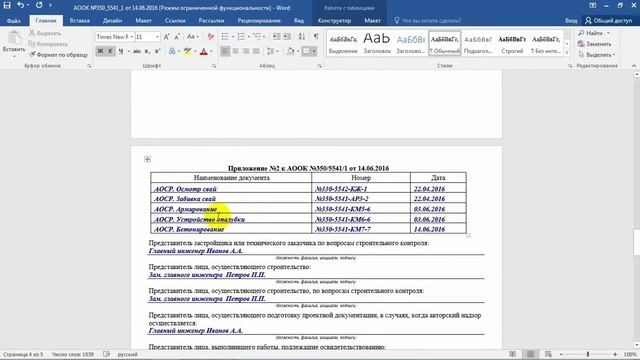
Task: Open the Select (Выделить) dropdown
Action: point(597,54)
